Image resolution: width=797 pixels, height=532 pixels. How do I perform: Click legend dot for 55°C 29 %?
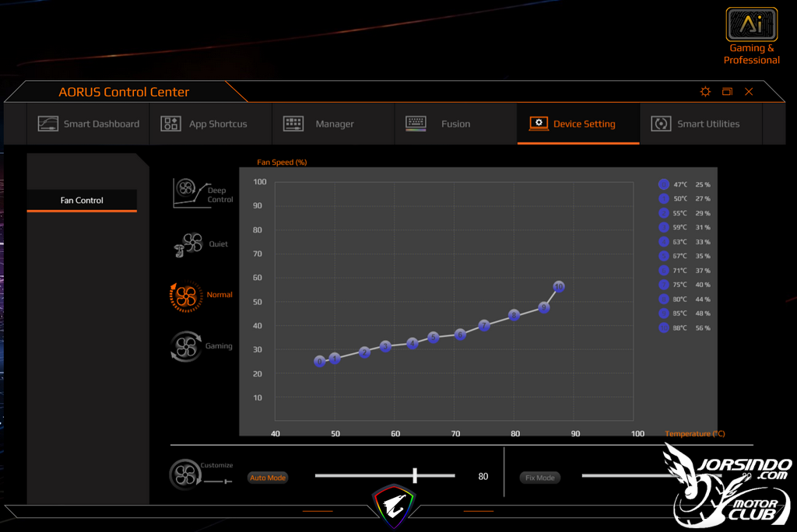coord(663,213)
